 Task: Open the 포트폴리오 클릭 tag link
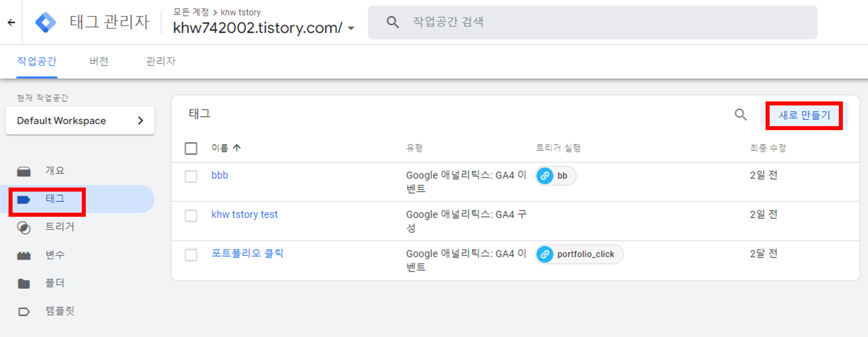click(247, 253)
